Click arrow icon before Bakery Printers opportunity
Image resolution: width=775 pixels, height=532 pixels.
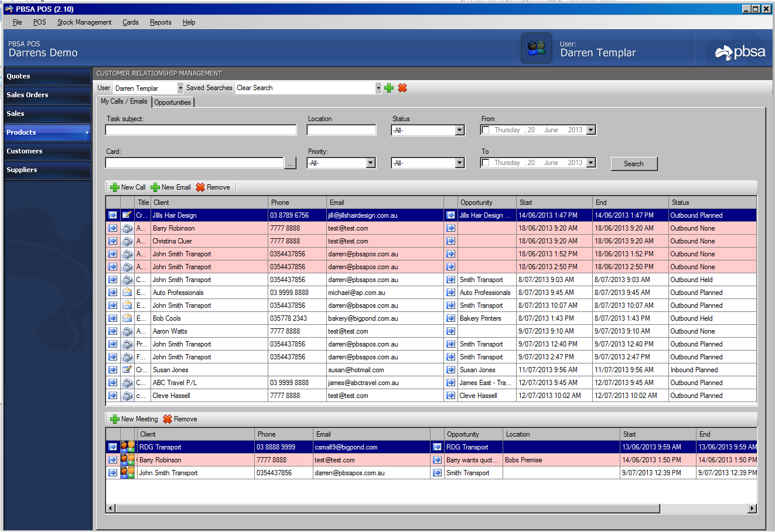click(450, 318)
